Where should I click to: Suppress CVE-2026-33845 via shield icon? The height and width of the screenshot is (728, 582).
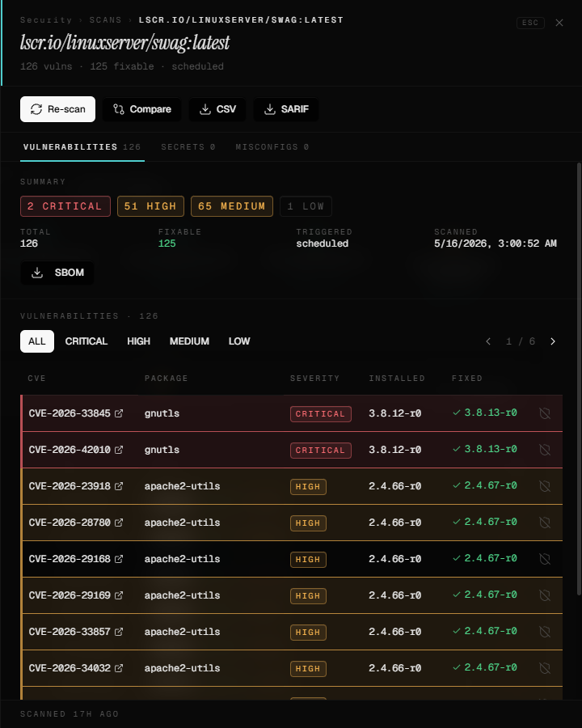tap(545, 413)
